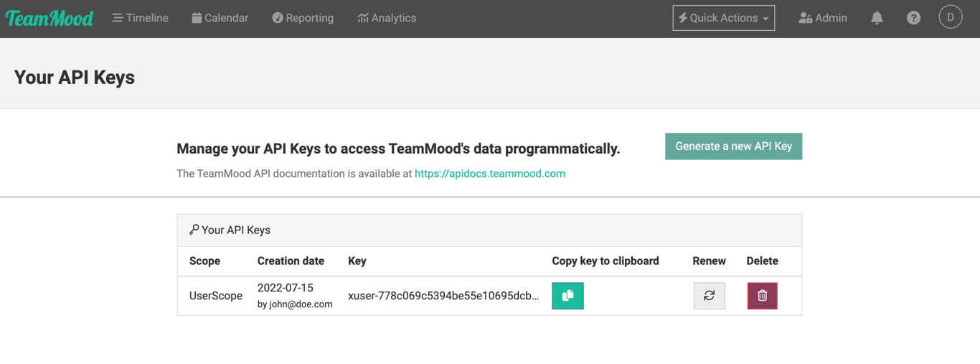
Task: Click the key icon beside Your API Keys
Action: pos(194,230)
